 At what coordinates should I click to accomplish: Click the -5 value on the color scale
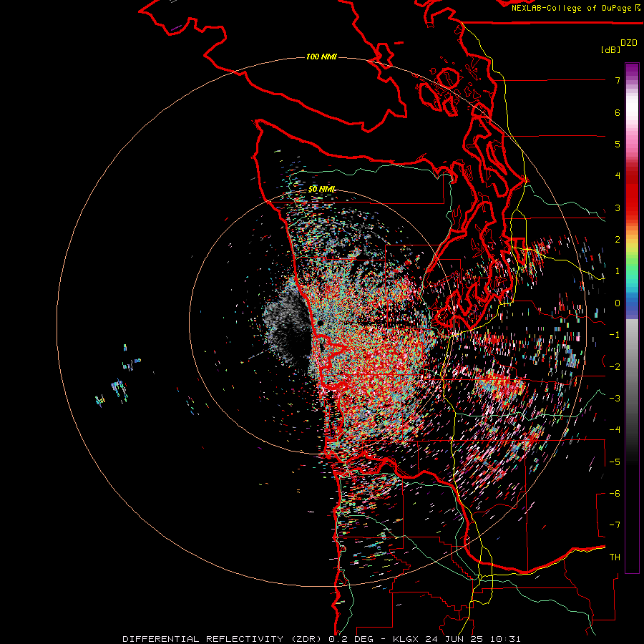615,462
